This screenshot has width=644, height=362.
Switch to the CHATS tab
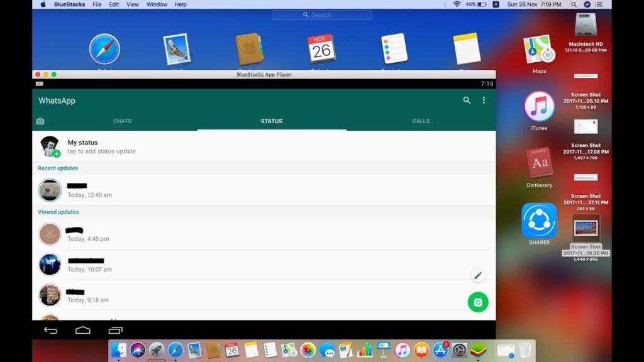(122, 121)
